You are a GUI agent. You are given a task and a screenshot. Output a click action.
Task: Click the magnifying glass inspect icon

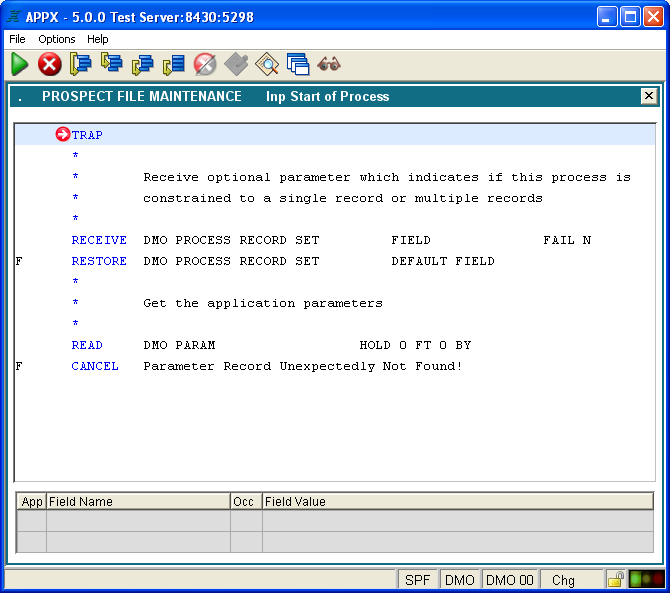point(267,64)
